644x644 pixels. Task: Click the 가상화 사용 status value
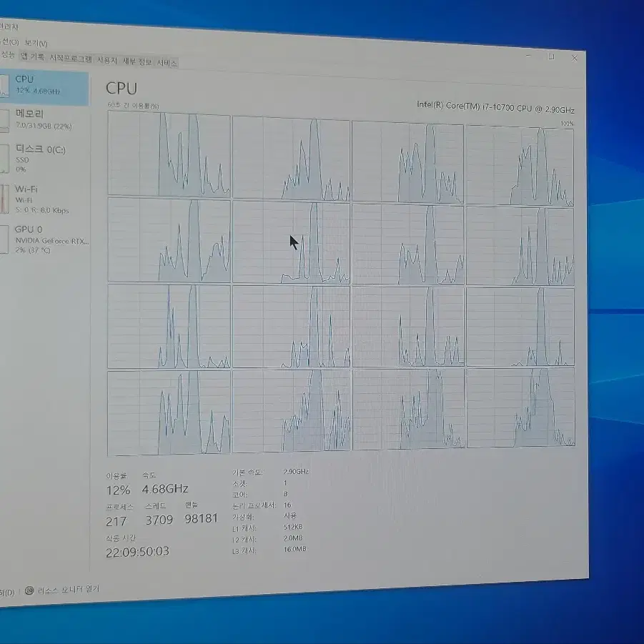[290, 515]
